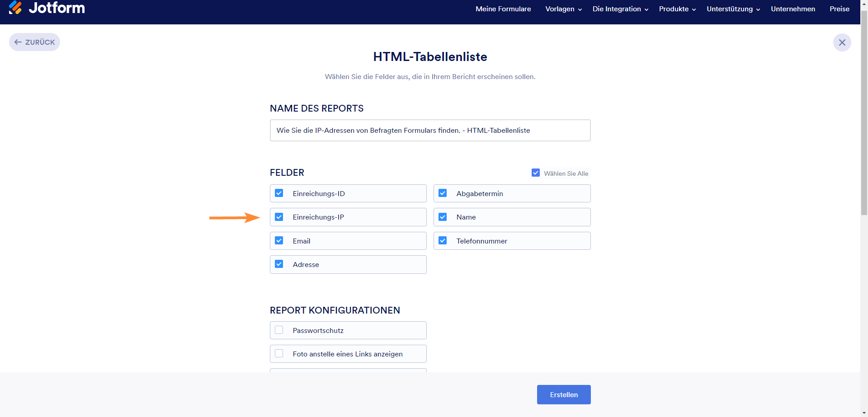
Task: Uncheck the Adresse field checkbox
Action: point(279,264)
